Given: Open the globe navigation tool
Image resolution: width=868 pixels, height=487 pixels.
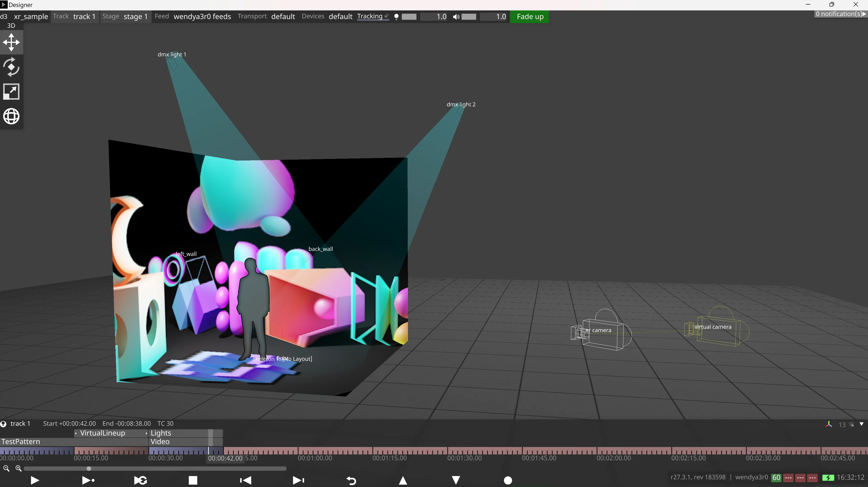Looking at the screenshot, I should pyautogui.click(x=12, y=116).
